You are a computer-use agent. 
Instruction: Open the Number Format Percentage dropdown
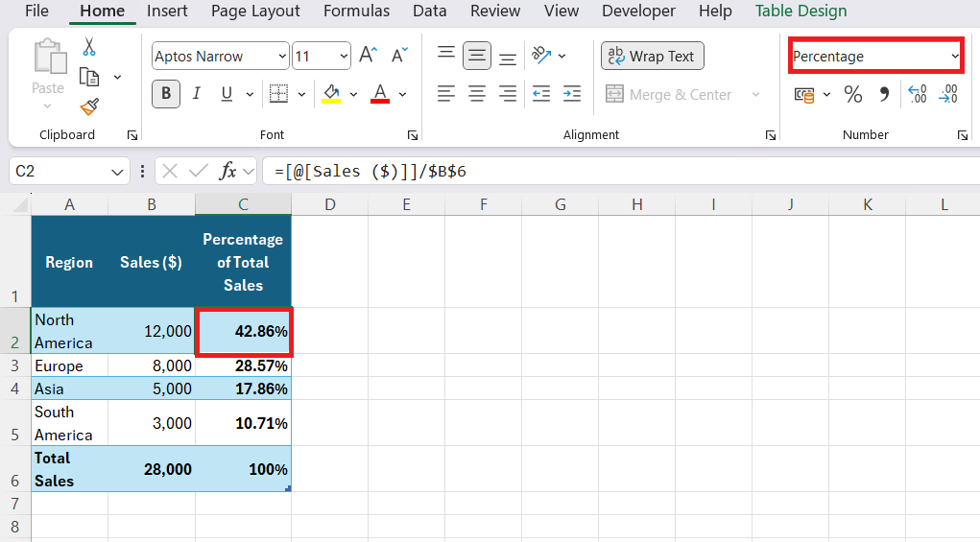pyautogui.click(x=955, y=57)
